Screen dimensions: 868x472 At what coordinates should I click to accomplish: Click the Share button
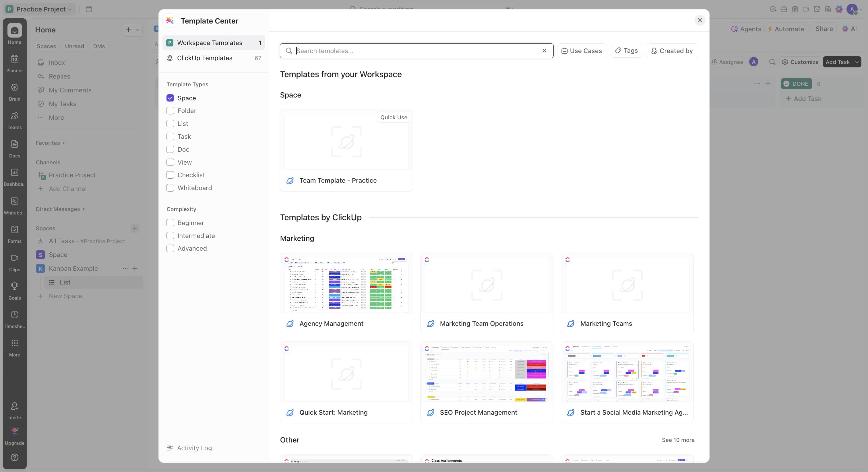[824, 29]
